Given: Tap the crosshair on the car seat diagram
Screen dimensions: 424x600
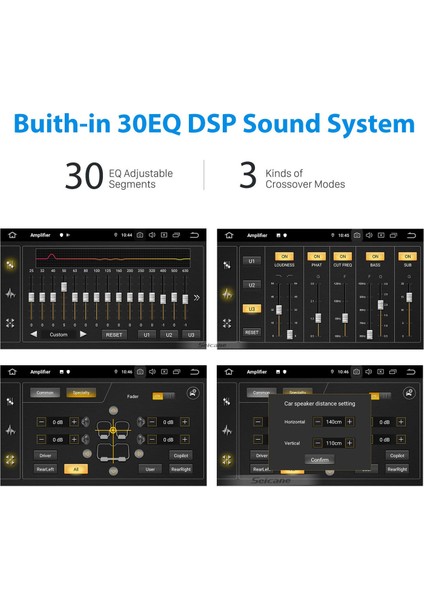Looking at the screenshot, I should [x=113, y=430].
